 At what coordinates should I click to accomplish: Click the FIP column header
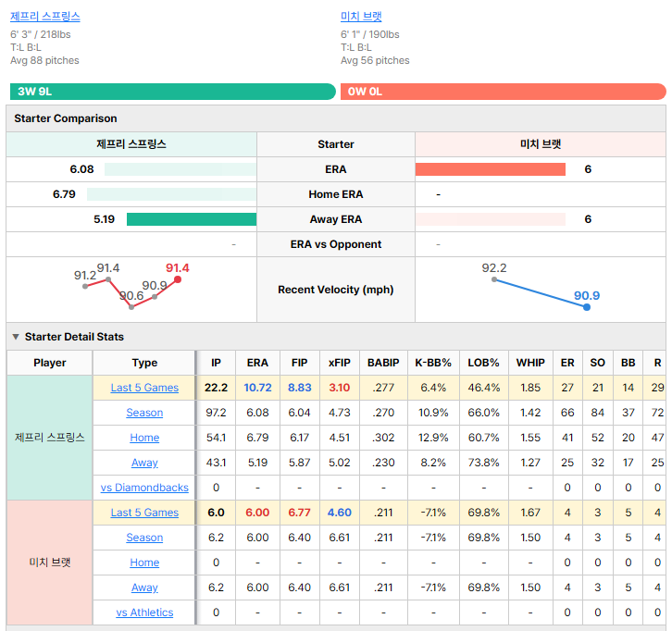point(300,363)
